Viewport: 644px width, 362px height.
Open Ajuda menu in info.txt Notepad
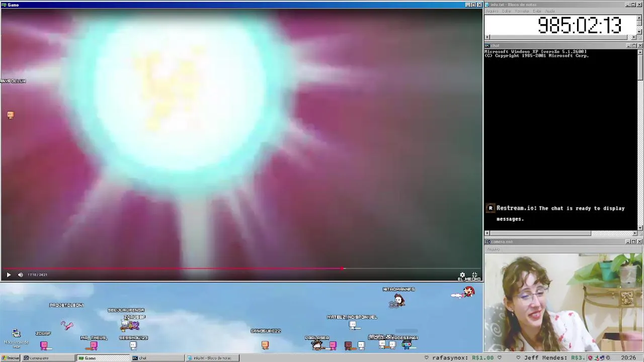(550, 11)
